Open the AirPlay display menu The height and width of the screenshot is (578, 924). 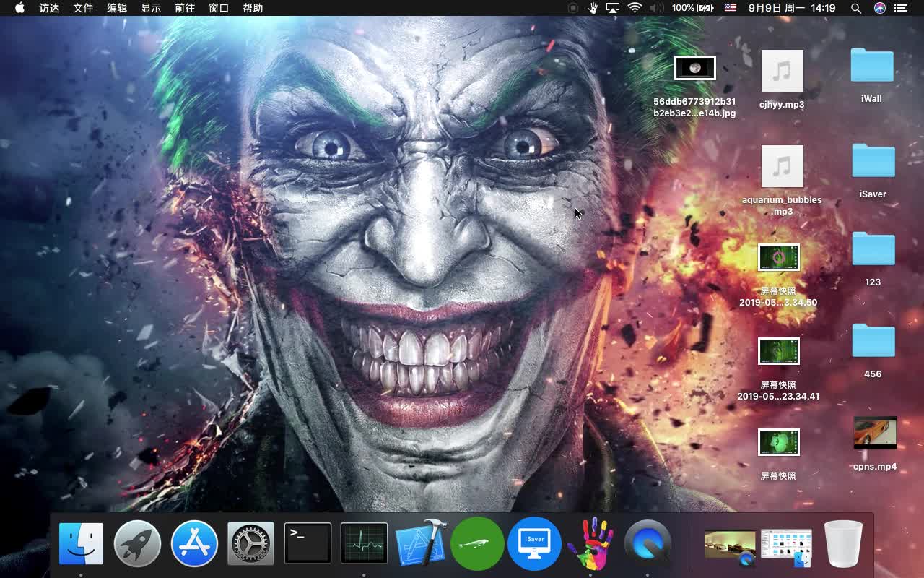point(613,8)
